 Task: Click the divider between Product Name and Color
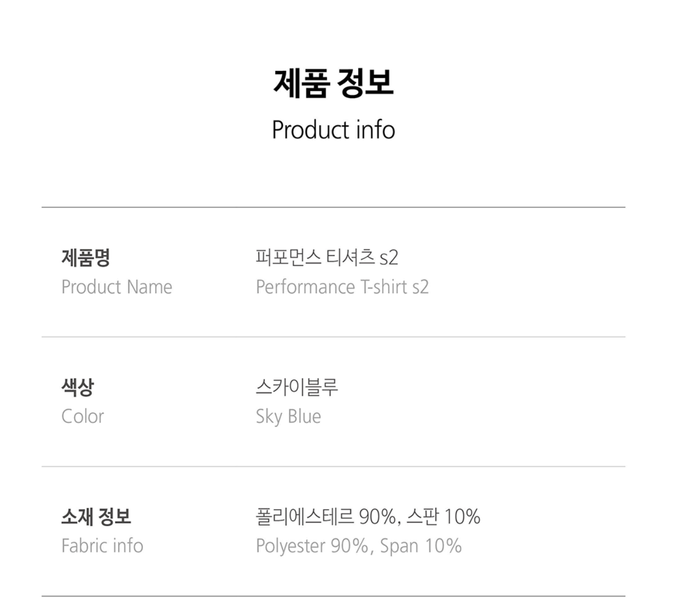pyautogui.click(x=333, y=337)
